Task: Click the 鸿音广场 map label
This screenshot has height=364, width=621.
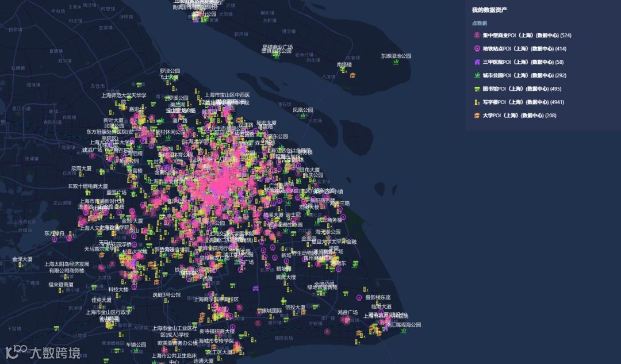Action: (348, 312)
